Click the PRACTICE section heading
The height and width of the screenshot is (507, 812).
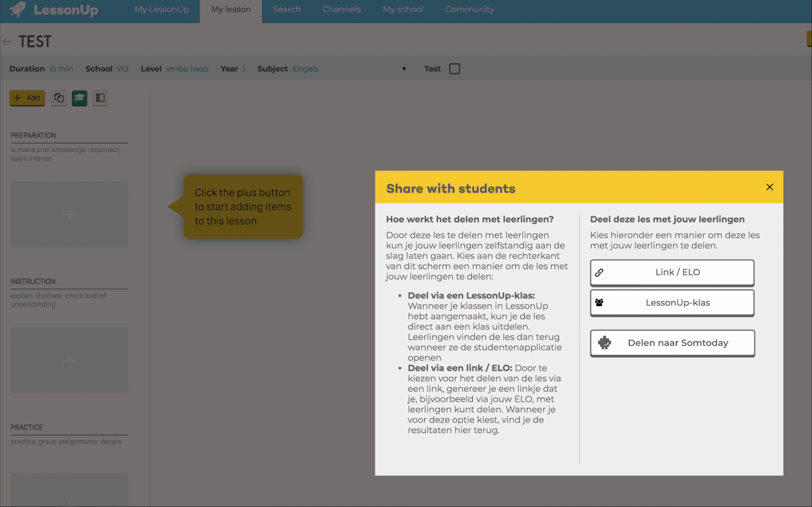(x=27, y=428)
